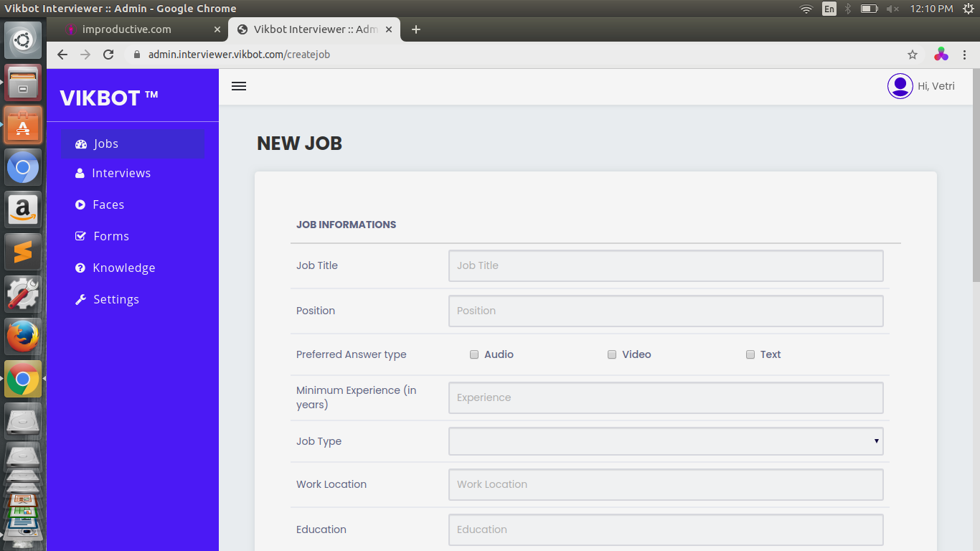This screenshot has height=551, width=980.
Task: Click the Forms checkmark icon
Action: [x=81, y=237]
